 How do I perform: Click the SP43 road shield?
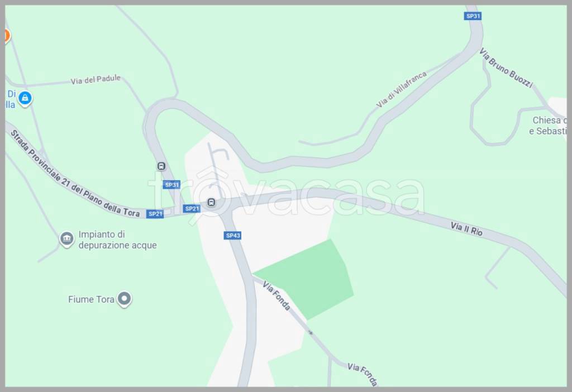(x=233, y=236)
